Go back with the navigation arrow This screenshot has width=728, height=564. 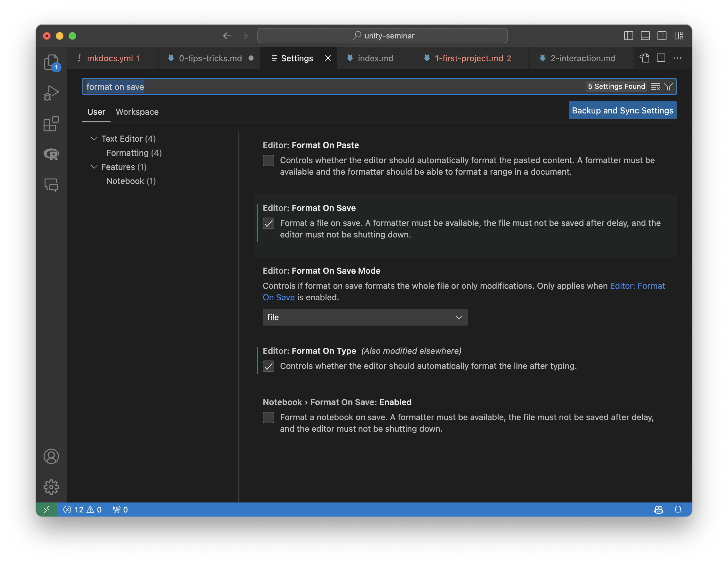point(227,36)
